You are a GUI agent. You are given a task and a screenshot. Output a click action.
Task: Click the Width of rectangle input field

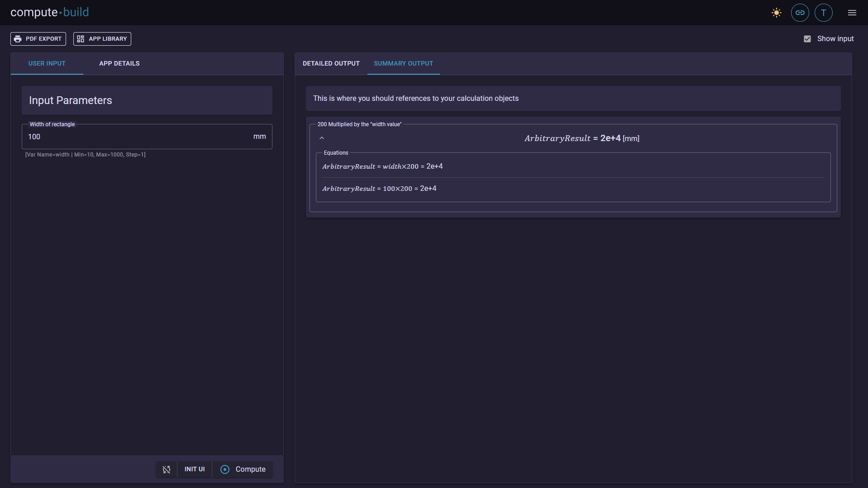(136, 137)
